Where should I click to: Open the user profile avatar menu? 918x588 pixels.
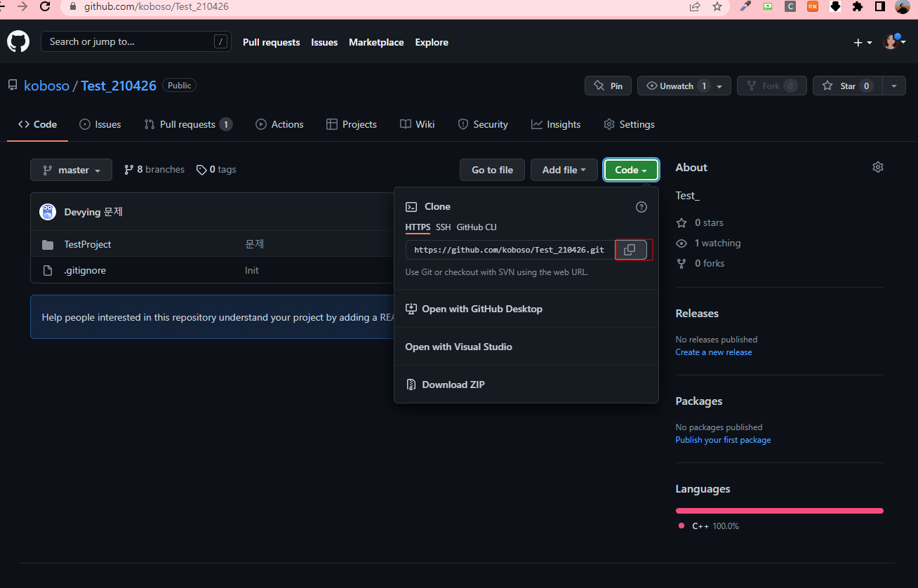click(x=894, y=42)
